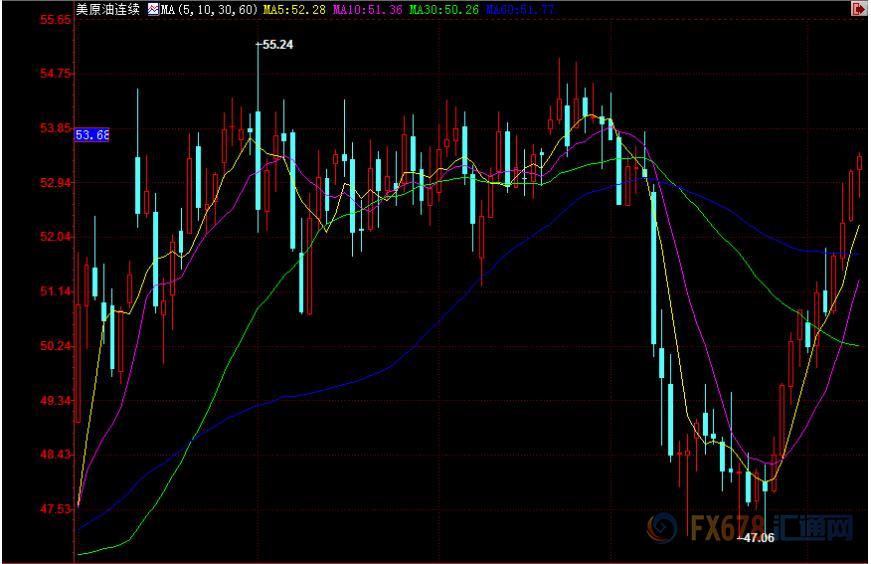Click the 47.53 price axis label
This screenshot has width=871, height=564.
[x=56, y=509]
